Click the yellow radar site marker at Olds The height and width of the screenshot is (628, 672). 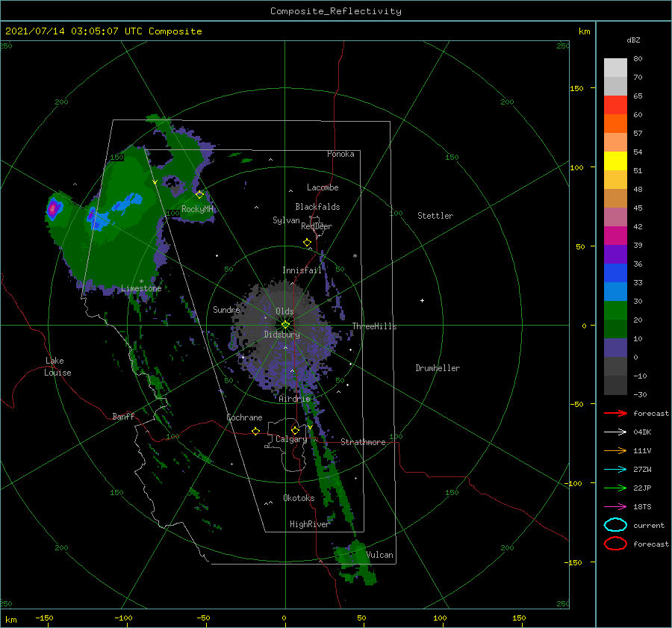tap(285, 325)
